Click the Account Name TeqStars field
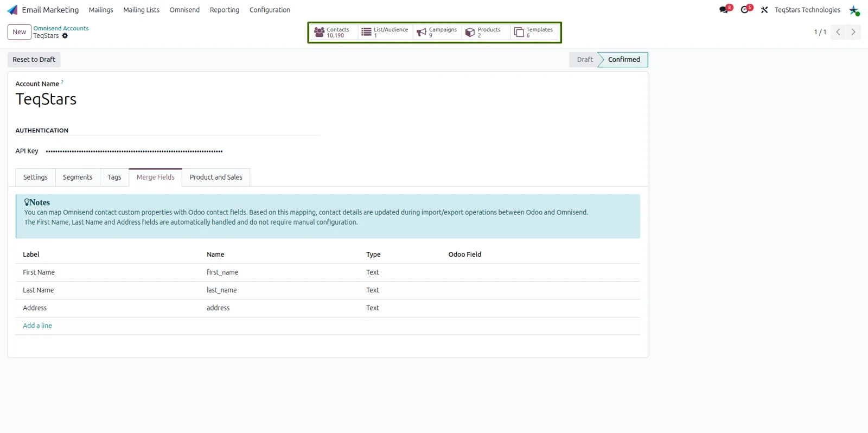868x433 pixels. tap(46, 99)
